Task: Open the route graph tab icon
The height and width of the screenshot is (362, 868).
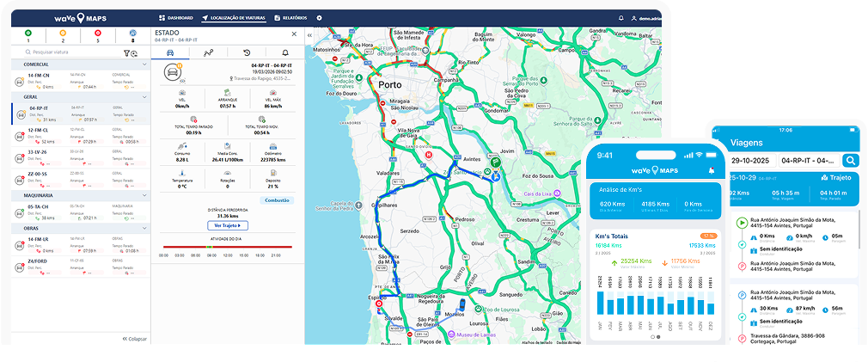Action: (208, 52)
